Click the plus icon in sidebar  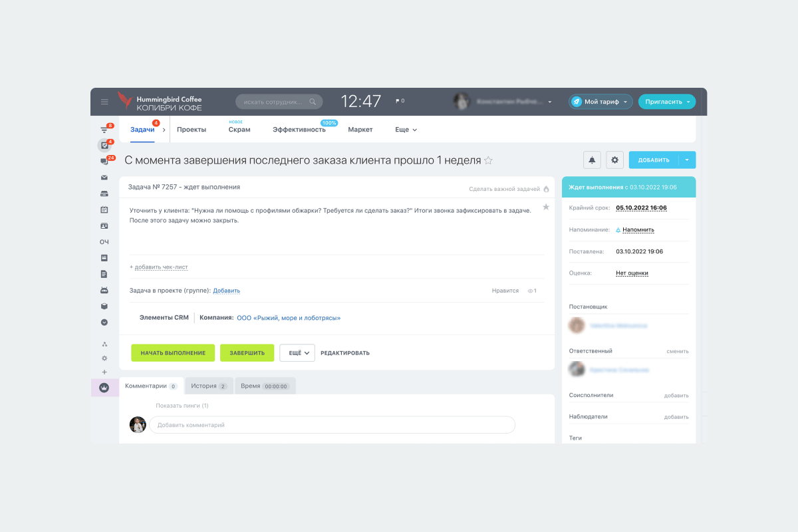pyautogui.click(x=104, y=372)
